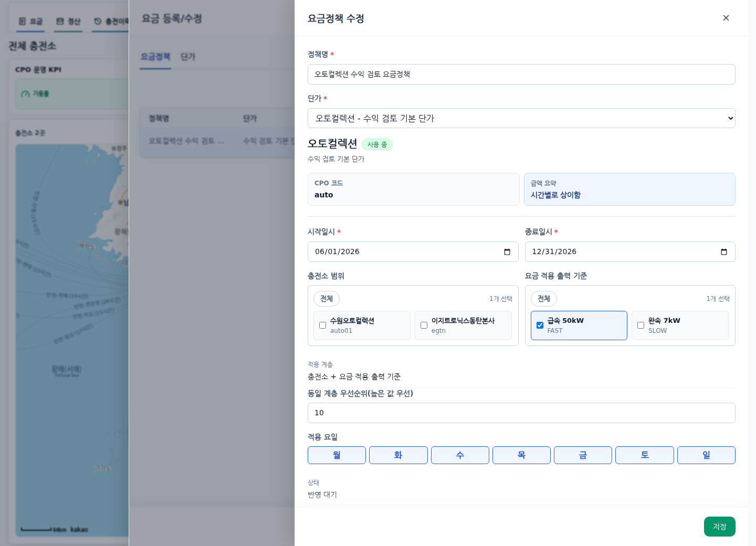Screen dimensions: 756x546
Task: Open the 시작일시 calendar picker icon
Action: [x=507, y=252]
